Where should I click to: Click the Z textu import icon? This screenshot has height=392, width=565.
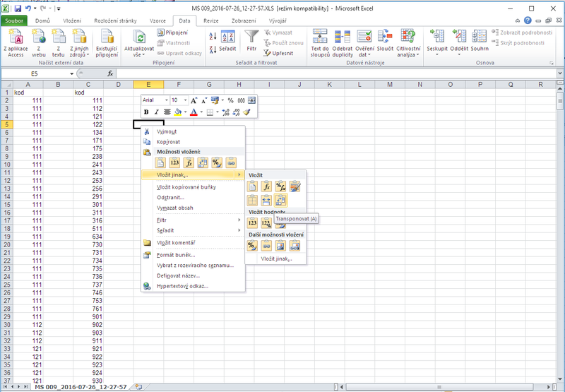(59, 43)
